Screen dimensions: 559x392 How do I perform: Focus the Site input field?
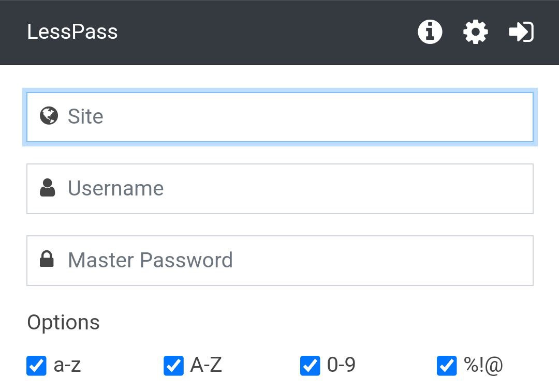[x=280, y=117]
